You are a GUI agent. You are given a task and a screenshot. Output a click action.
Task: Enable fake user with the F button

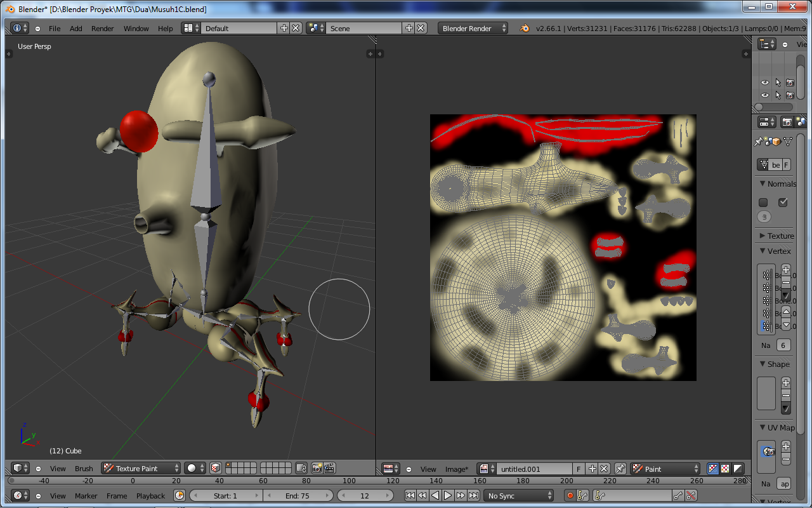pyautogui.click(x=578, y=469)
